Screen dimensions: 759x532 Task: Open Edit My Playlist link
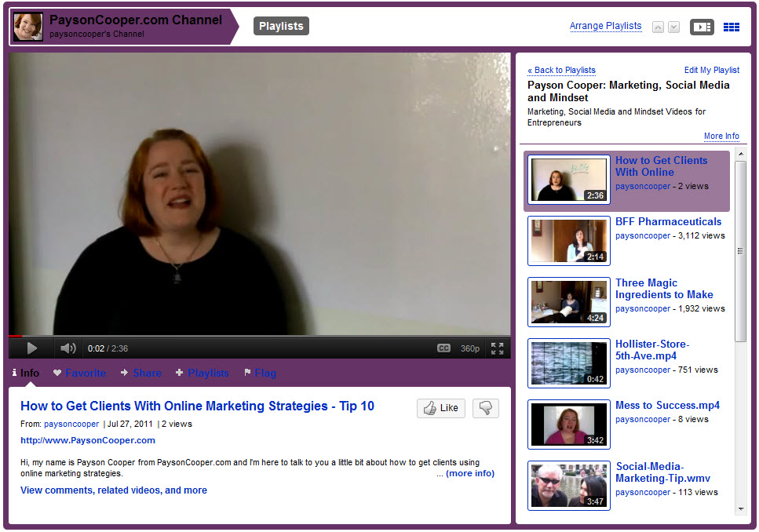pyautogui.click(x=712, y=70)
